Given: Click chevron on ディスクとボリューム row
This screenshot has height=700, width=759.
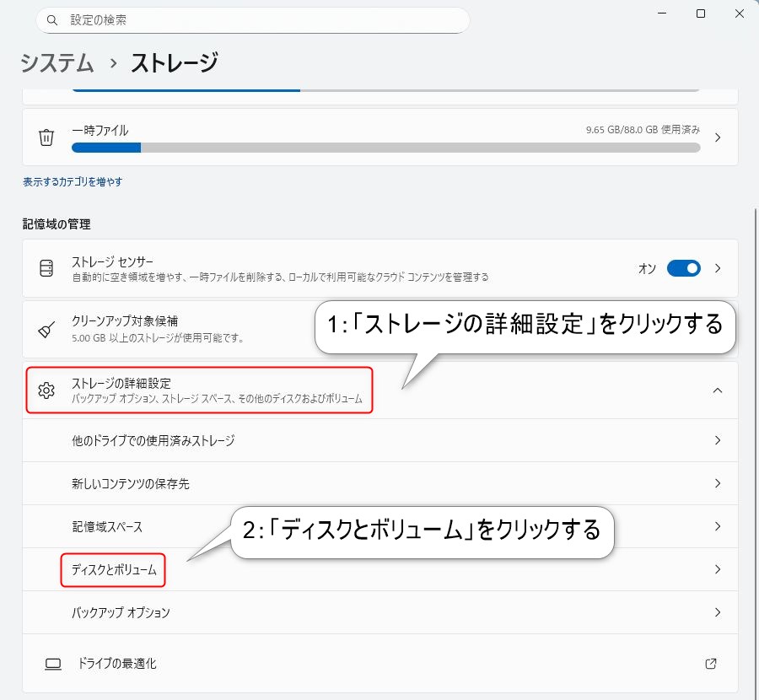Looking at the screenshot, I should (x=718, y=570).
